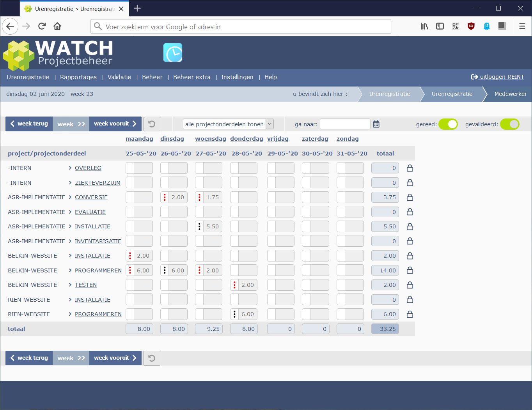Open the Beheer extra menu
The width and height of the screenshot is (532, 410).
pos(192,77)
